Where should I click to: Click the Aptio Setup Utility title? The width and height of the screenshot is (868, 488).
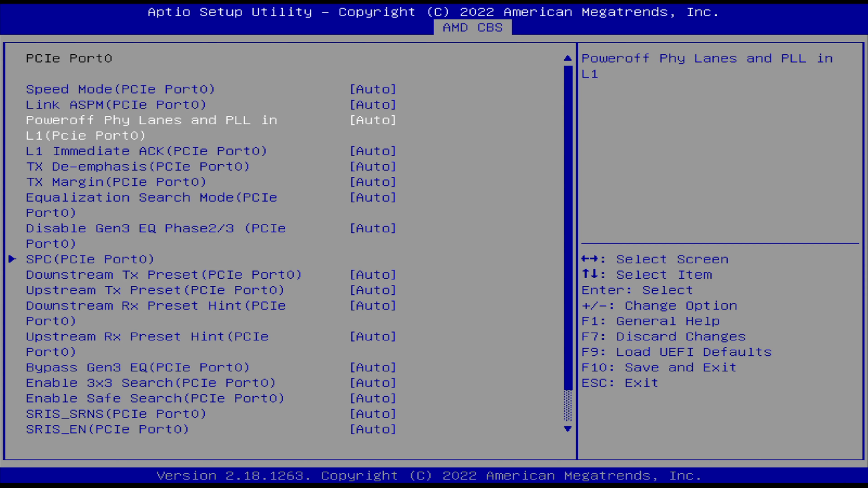pos(433,12)
